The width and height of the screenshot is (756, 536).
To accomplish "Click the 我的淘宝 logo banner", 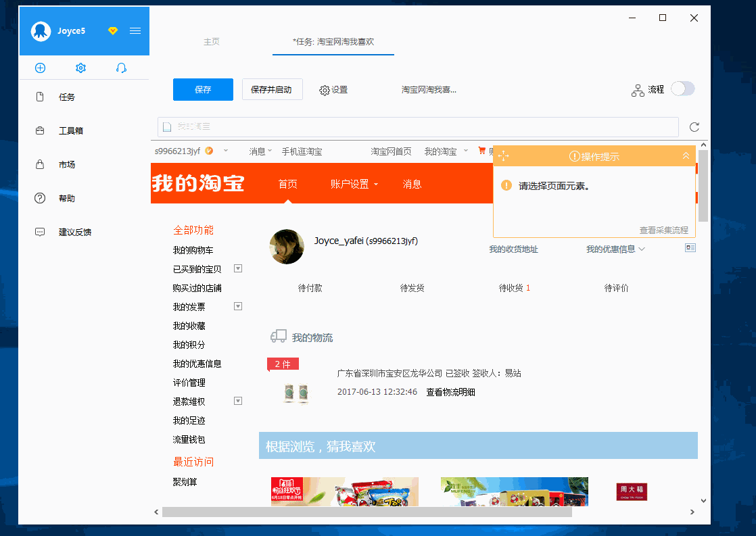I will coord(198,183).
